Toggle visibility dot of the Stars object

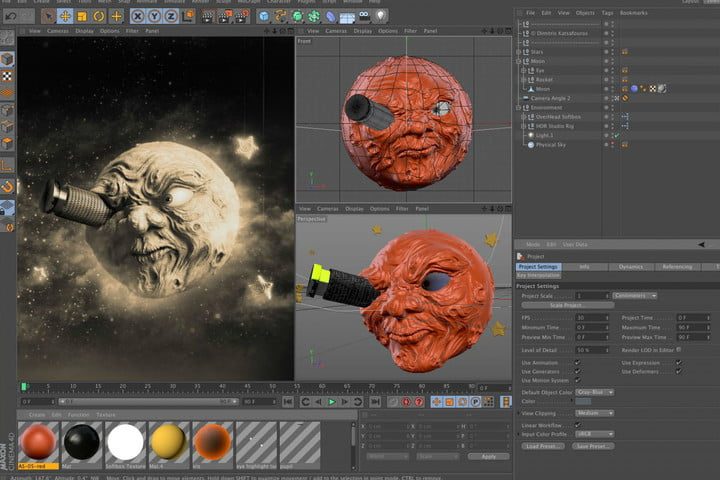(606, 51)
